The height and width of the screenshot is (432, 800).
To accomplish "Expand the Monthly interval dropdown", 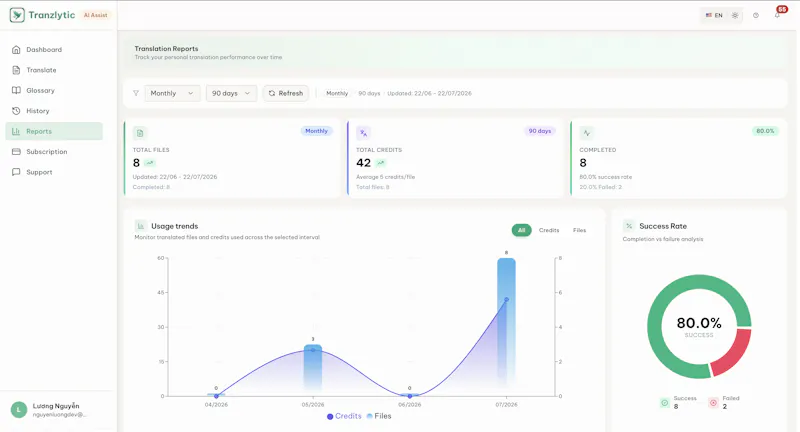I will 172,93.
